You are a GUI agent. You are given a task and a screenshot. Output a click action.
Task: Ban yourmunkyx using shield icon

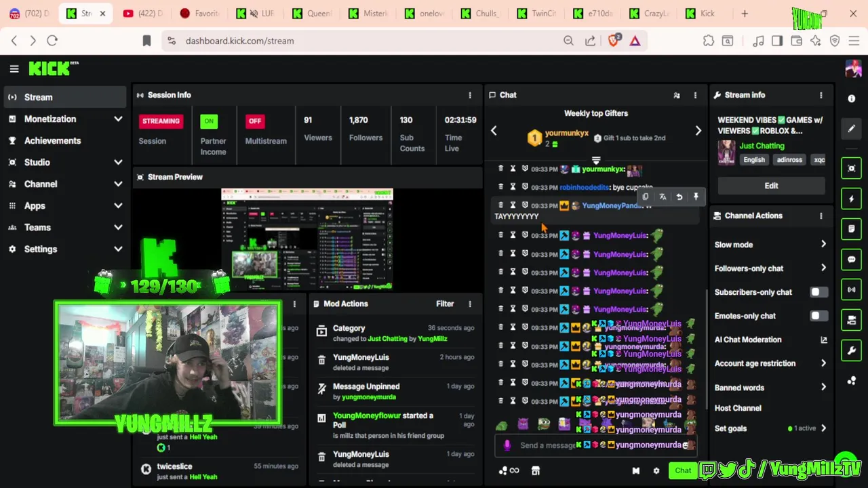point(524,168)
